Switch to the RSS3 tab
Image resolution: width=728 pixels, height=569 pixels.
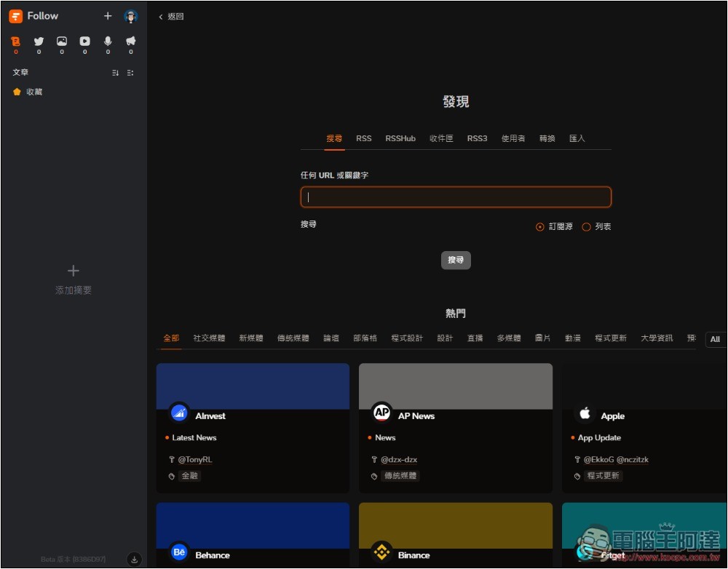(477, 138)
